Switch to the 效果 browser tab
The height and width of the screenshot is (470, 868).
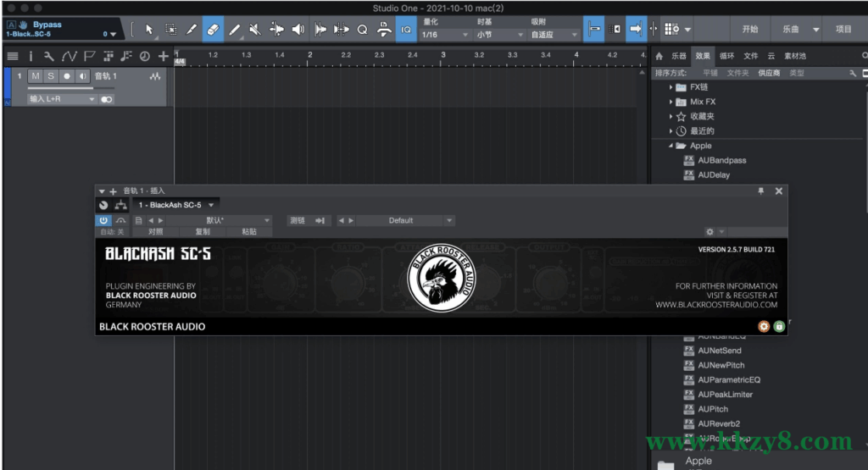tap(703, 56)
